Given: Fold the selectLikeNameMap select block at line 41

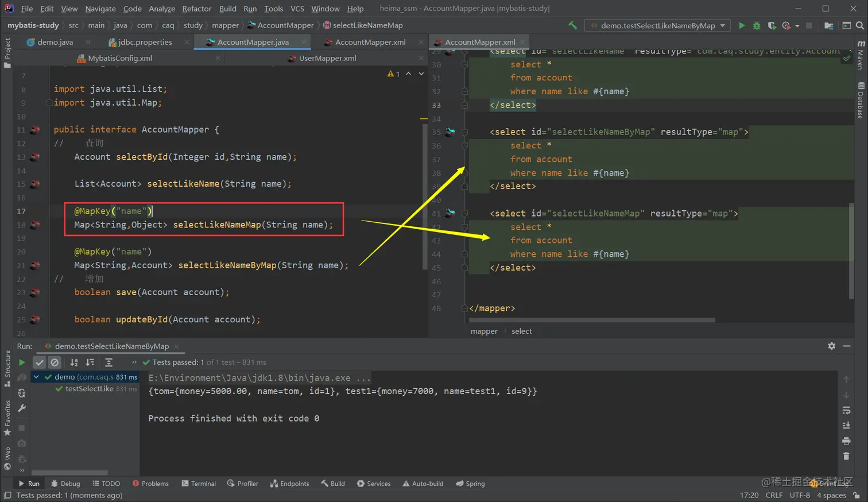Looking at the screenshot, I should (464, 214).
